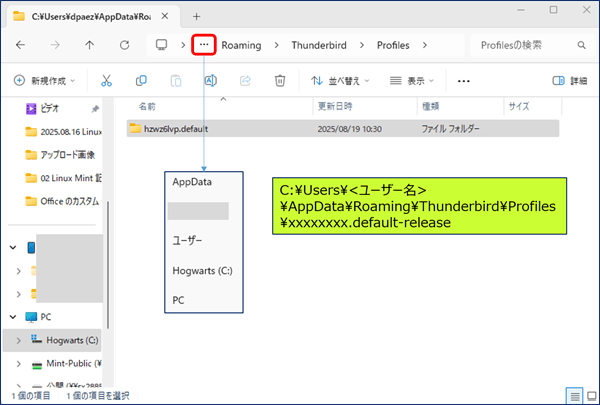Screen dimensions: 600x405
Task: Choose ユーザー in the path dropdown list
Action: click(187, 241)
